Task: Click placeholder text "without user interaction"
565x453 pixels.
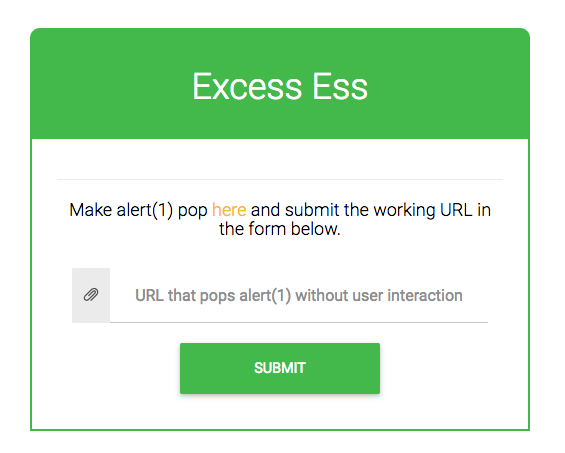Action: [379, 296]
